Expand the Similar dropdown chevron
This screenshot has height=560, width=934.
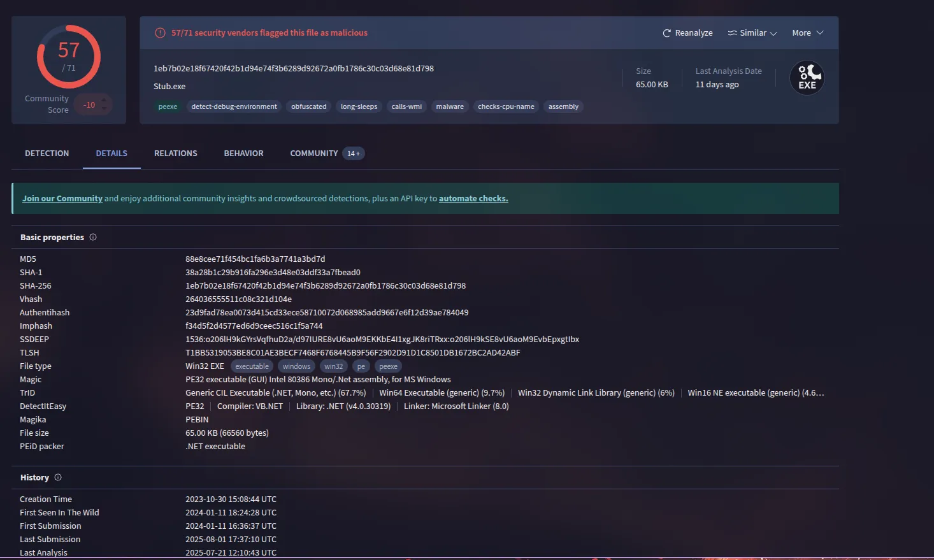tap(773, 33)
